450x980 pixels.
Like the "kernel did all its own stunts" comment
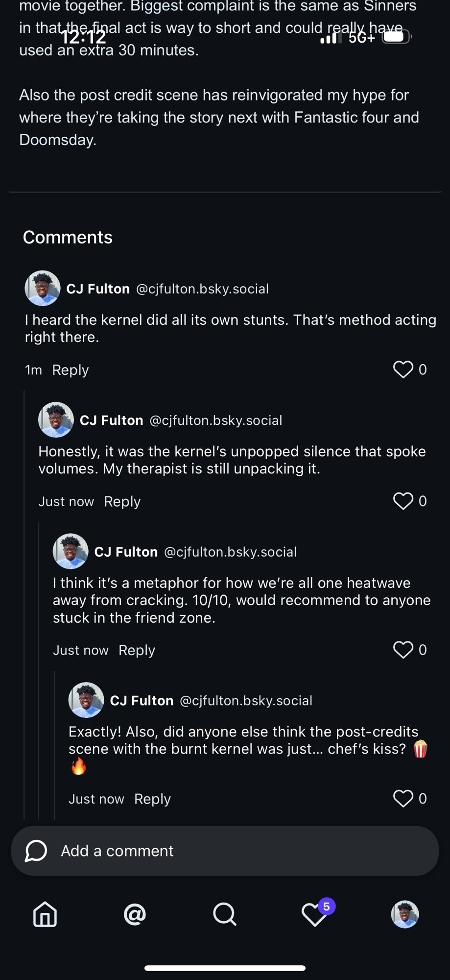point(403,369)
